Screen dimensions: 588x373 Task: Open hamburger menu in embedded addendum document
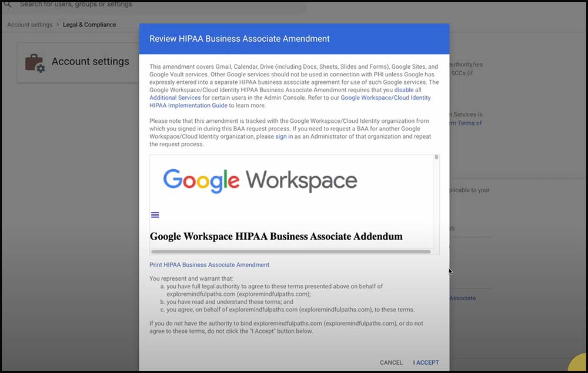pos(155,215)
